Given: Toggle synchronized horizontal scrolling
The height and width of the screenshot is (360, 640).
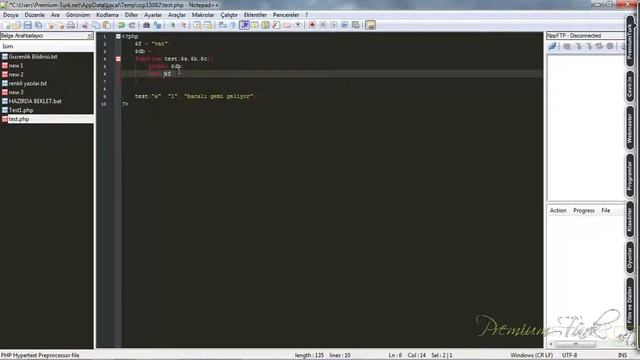Looking at the screenshot, I should (x=208, y=25).
